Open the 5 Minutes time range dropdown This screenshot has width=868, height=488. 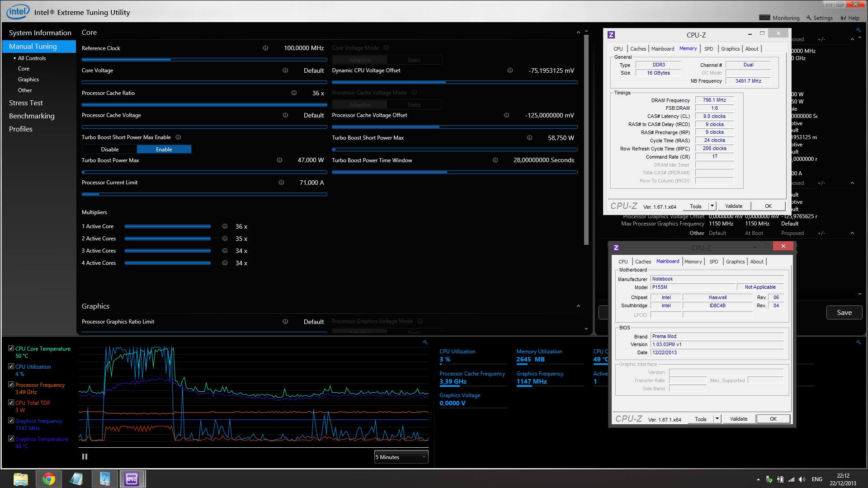(401, 457)
